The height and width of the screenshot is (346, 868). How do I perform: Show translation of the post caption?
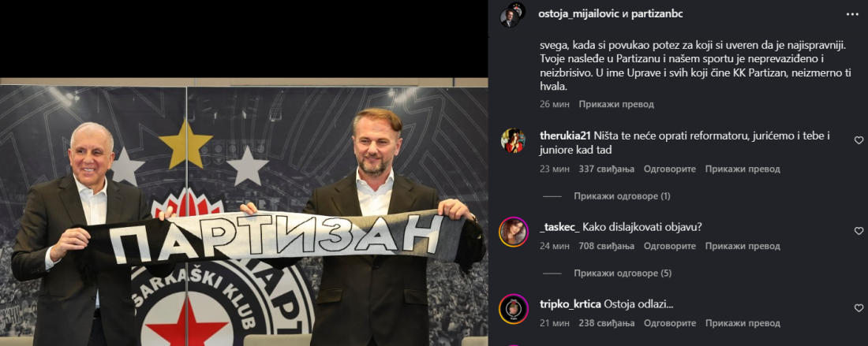[616, 104]
